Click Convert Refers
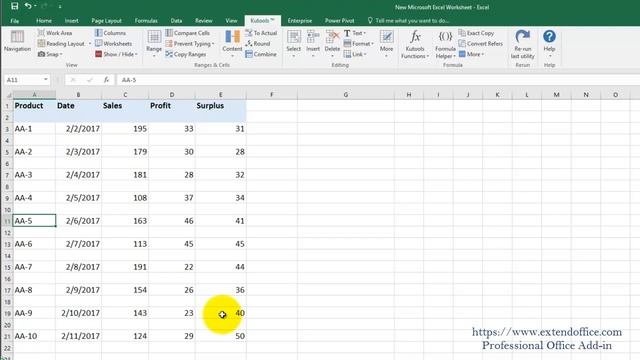This screenshot has width=640, height=360. [x=481, y=43]
